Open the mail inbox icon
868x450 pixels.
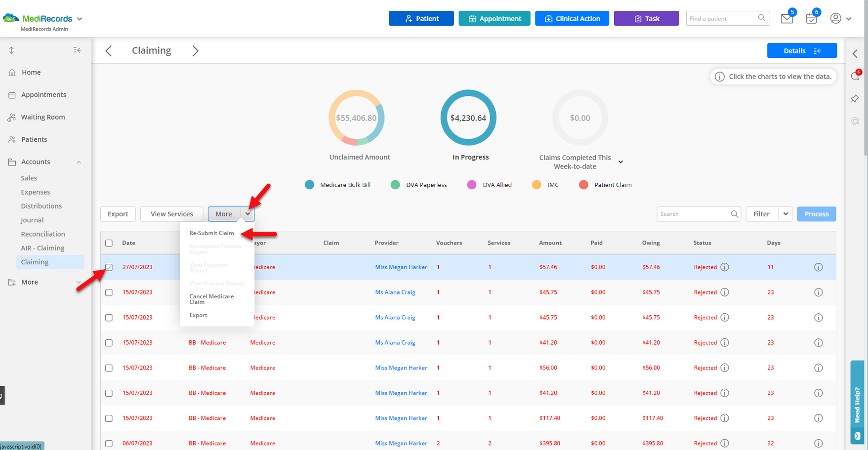[786, 19]
